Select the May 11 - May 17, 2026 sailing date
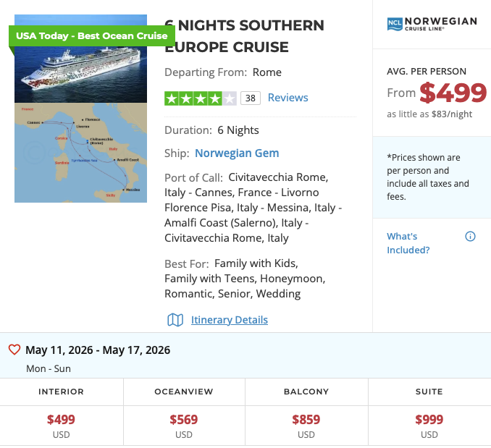The width and height of the screenshot is (491, 448). (98, 350)
